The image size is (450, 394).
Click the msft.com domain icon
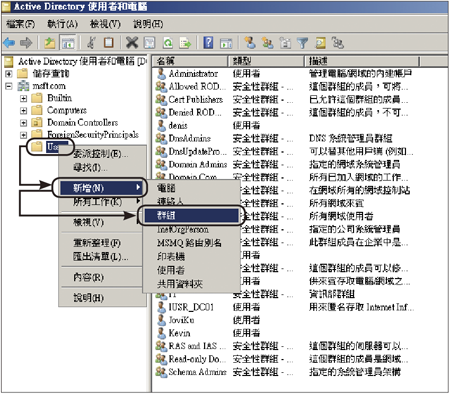click(x=23, y=86)
